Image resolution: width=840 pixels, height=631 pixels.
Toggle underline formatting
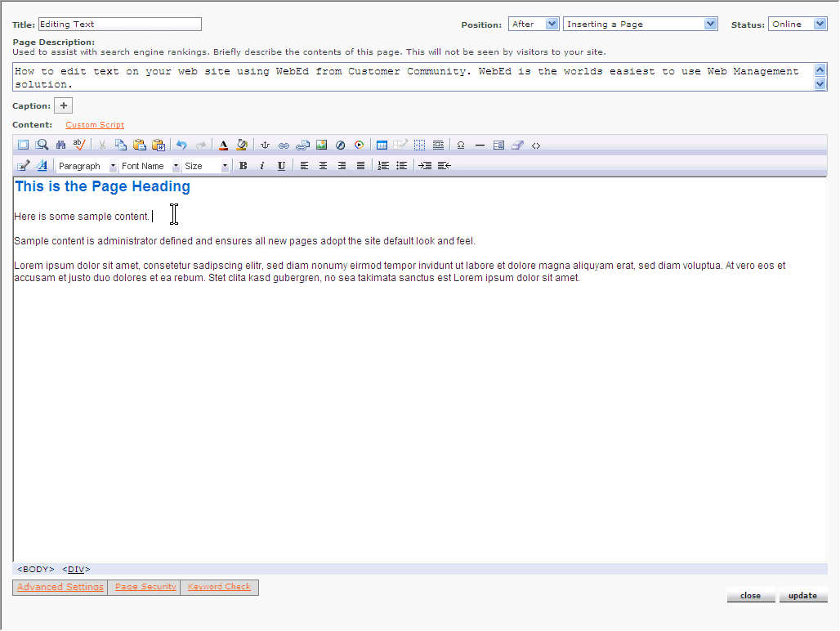coord(281,166)
